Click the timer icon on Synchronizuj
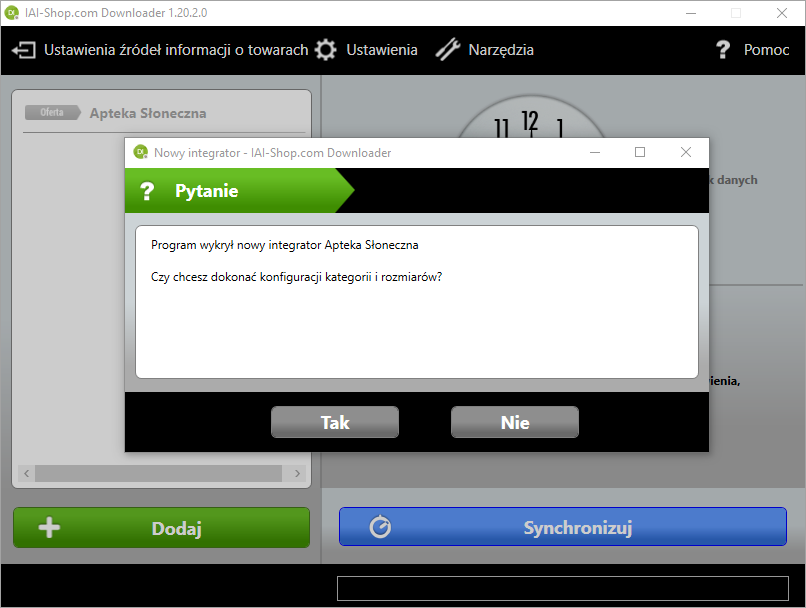806x608 pixels. (x=380, y=527)
